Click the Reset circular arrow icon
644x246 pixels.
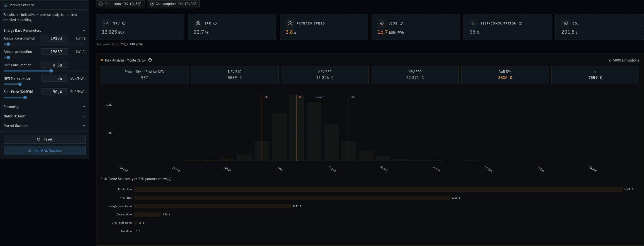tap(39, 139)
